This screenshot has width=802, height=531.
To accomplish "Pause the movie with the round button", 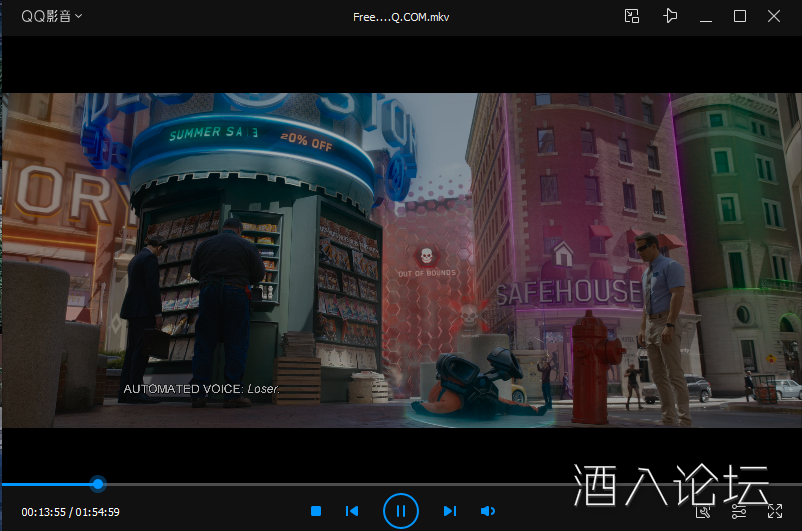I will (401, 511).
